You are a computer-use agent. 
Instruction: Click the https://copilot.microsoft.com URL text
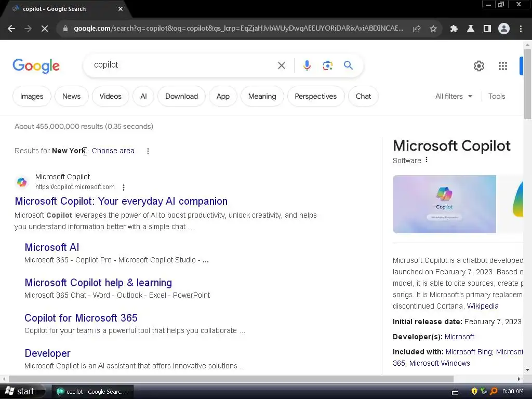coord(75,187)
